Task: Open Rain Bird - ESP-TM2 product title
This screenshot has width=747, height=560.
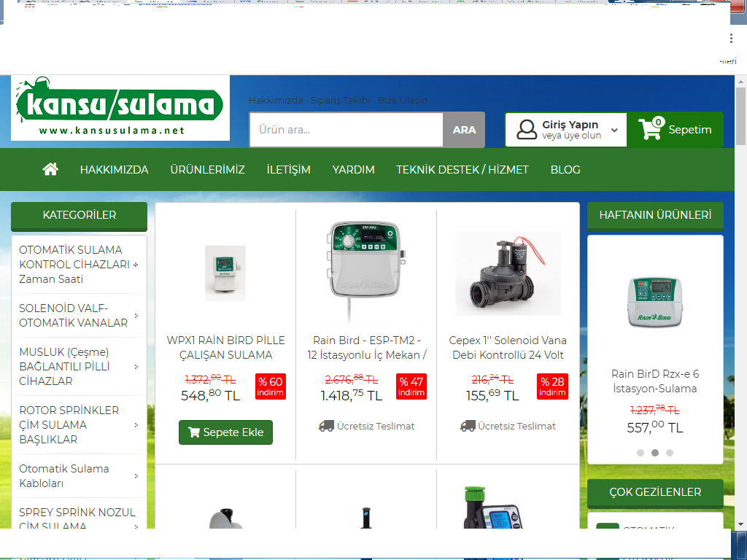Action: [367, 348]
